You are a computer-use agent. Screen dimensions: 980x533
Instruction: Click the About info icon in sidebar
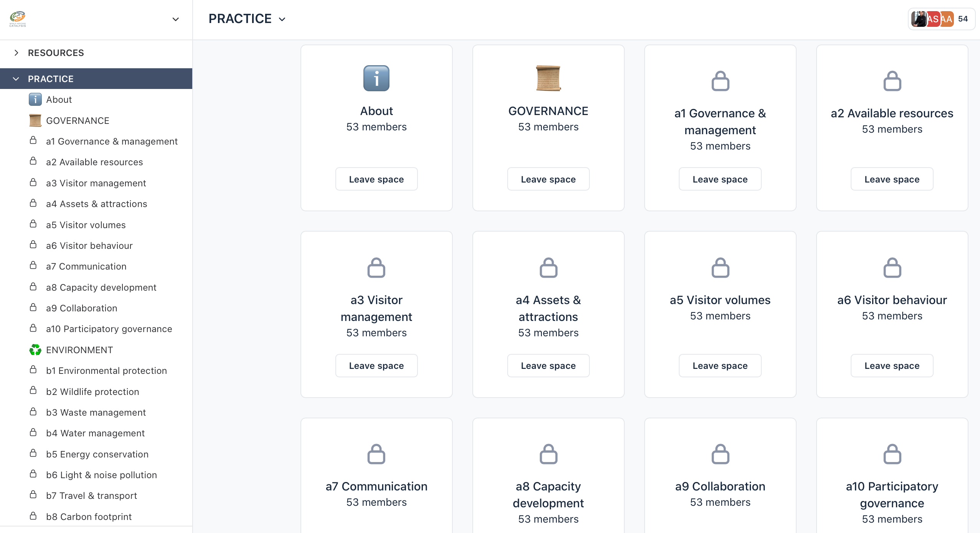tap(35, 99)
